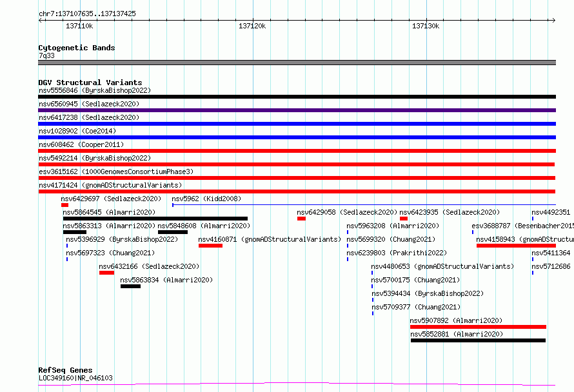Screen dimensions: 574x392
Task: Open the nsv6432166 (Sedlazeck2020) label
Action: [x=149, y=266]
